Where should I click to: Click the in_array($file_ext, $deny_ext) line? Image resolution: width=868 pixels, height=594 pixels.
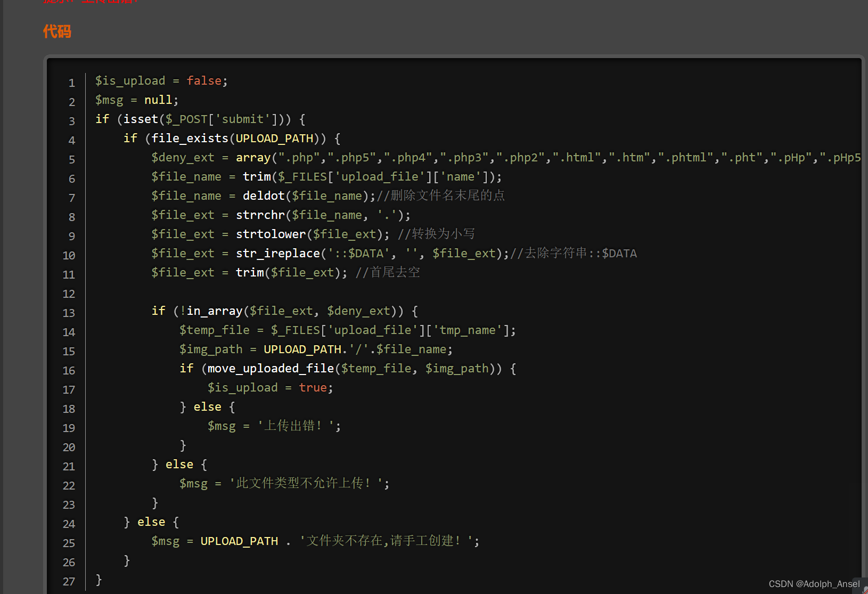coord(285,311)
